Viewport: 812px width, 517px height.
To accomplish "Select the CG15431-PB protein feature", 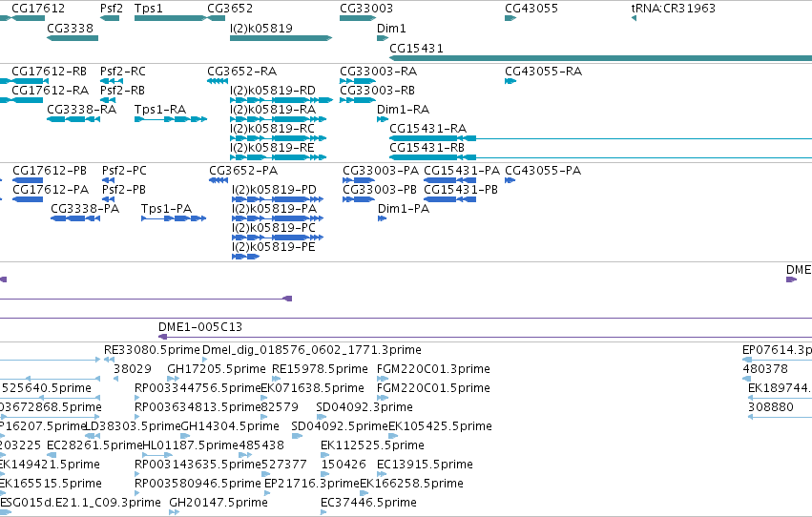I will (450, 199).
